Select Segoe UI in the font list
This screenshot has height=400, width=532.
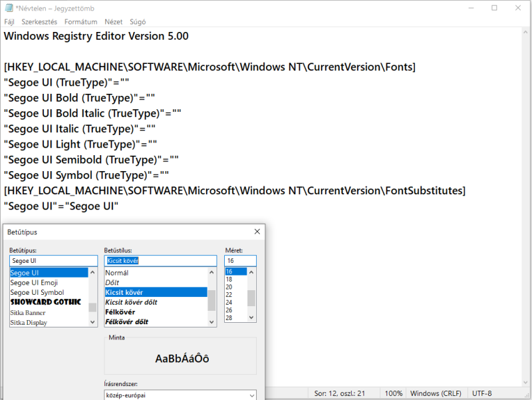pos(49,273)
